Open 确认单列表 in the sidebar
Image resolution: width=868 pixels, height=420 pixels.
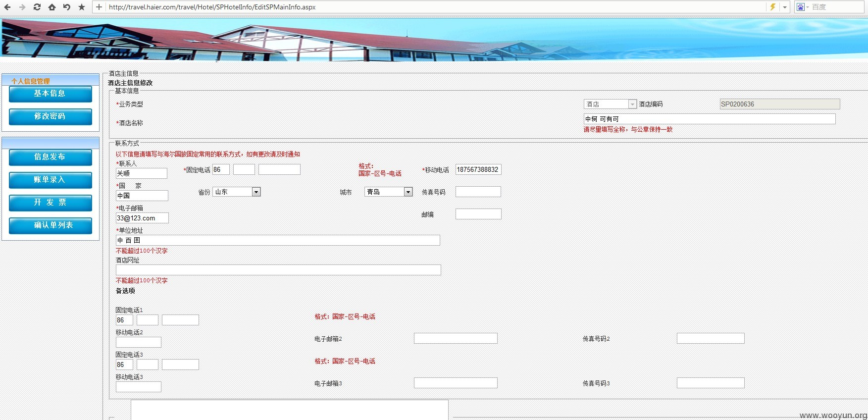tap(50, 225)
